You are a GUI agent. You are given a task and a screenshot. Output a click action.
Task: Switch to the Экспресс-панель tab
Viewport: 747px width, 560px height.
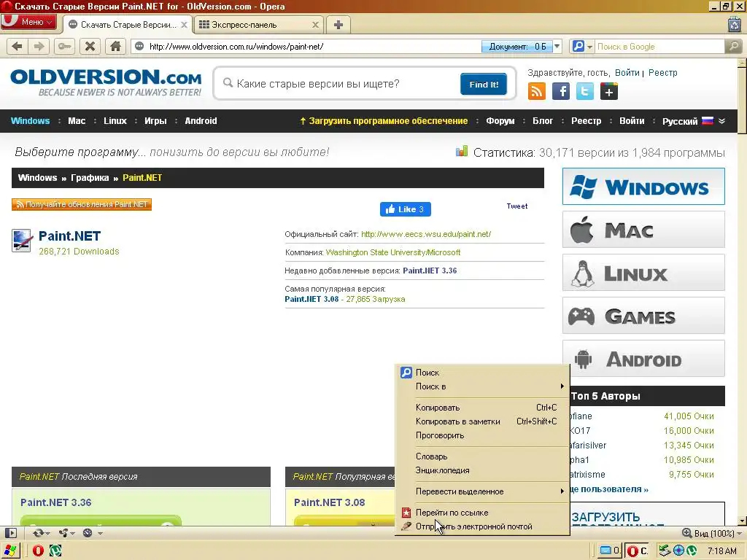pyautogui.click(x=259, y=25)
